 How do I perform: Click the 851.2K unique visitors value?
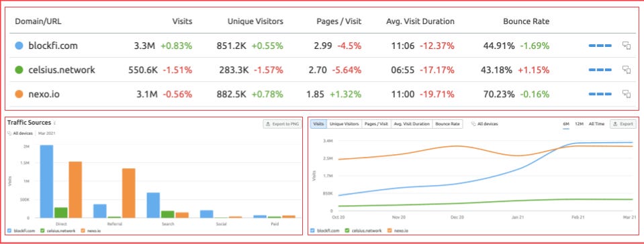pyautogui.click(x=232, y=46)
